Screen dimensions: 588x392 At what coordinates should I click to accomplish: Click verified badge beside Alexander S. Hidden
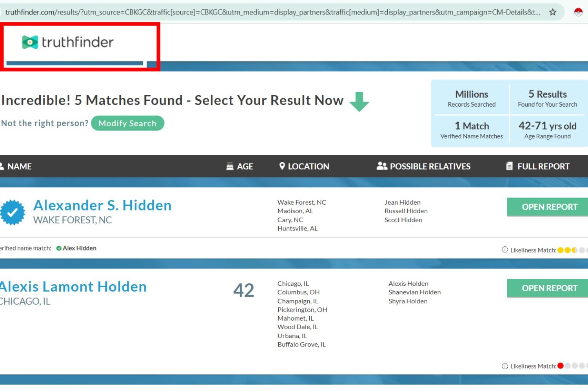pos(13,212)
